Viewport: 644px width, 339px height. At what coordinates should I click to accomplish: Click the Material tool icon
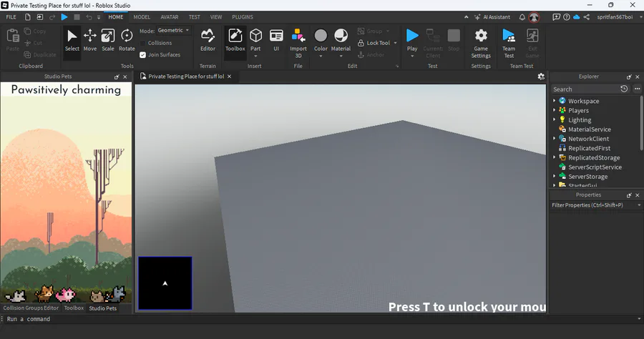point(341,36)
